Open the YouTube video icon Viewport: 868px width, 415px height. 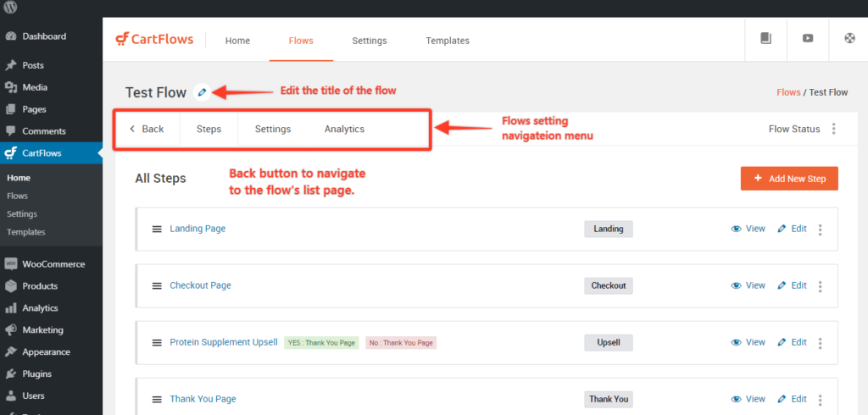click(x=808, y=39)
